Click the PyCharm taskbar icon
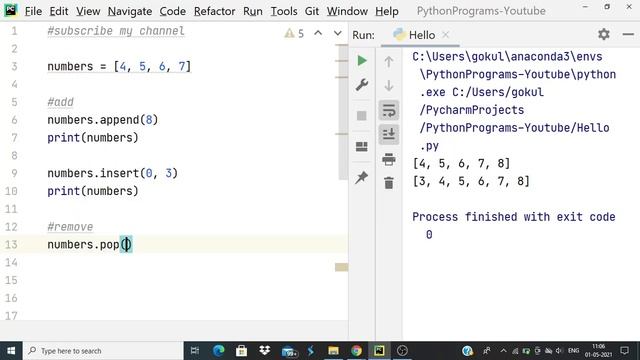 (379, 351)
